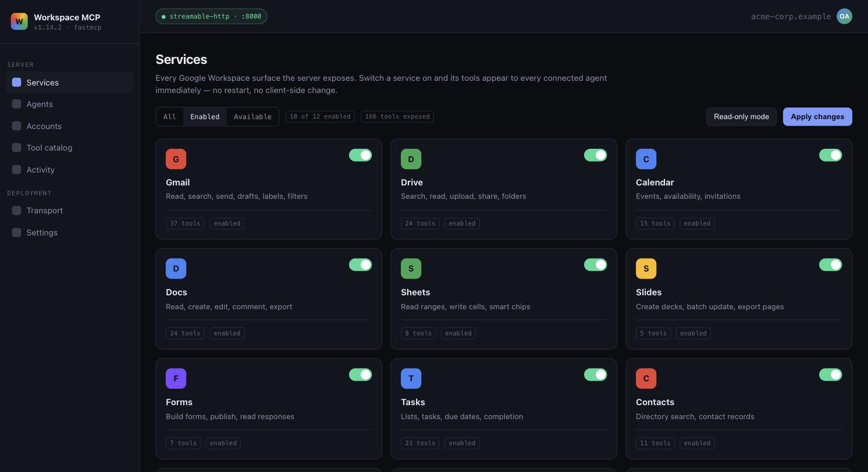Click the Sheets 9 tools badge

[418, 333]
